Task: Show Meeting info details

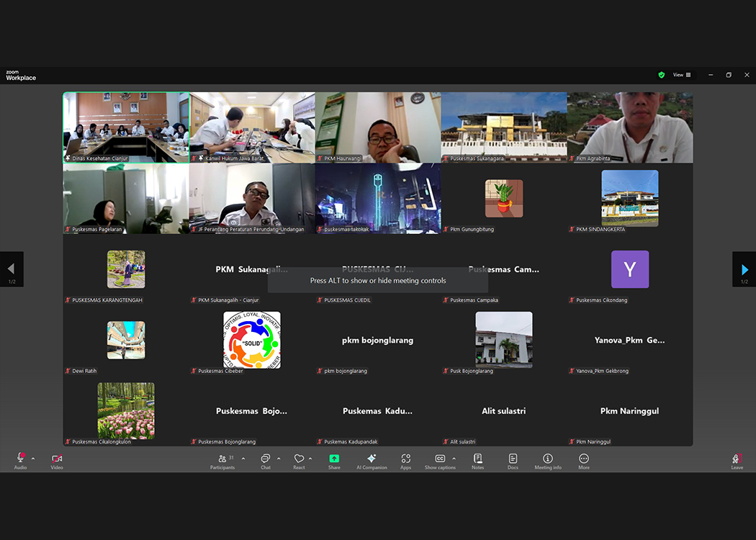Action: (x=548, y=460)
